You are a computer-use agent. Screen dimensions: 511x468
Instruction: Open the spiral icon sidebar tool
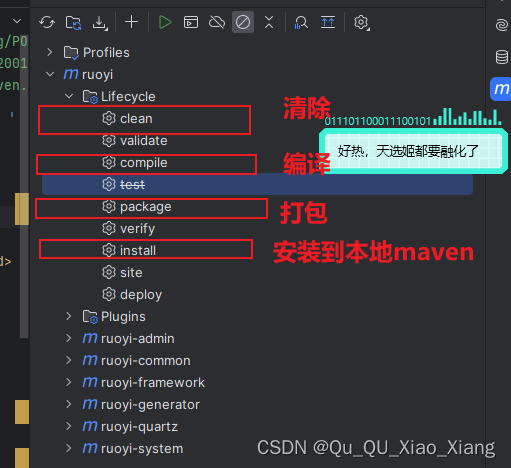[502, 25]
